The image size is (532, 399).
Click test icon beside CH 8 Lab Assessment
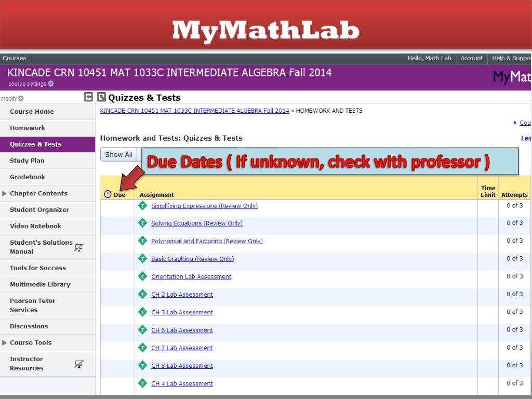pyautogui.click(x=142, y=365)
